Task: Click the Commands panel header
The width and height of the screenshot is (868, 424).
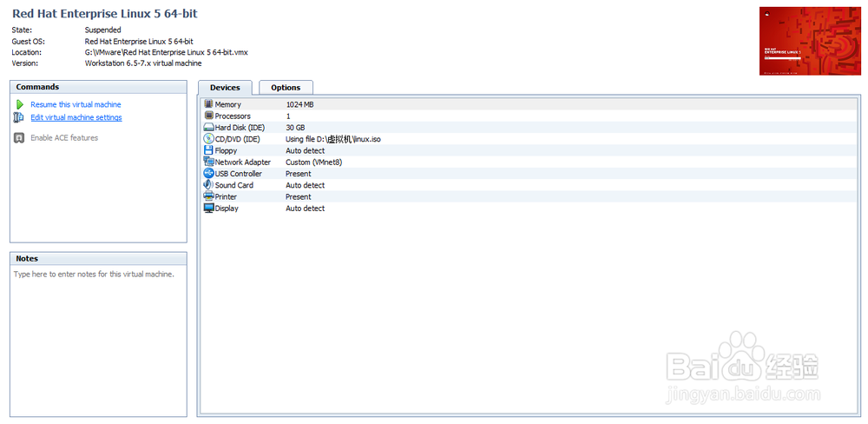Action: click(x=98, y=87)
